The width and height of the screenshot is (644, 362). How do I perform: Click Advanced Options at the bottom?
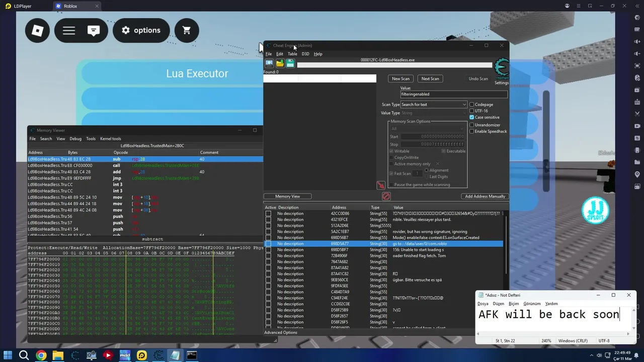pos(281,332)
